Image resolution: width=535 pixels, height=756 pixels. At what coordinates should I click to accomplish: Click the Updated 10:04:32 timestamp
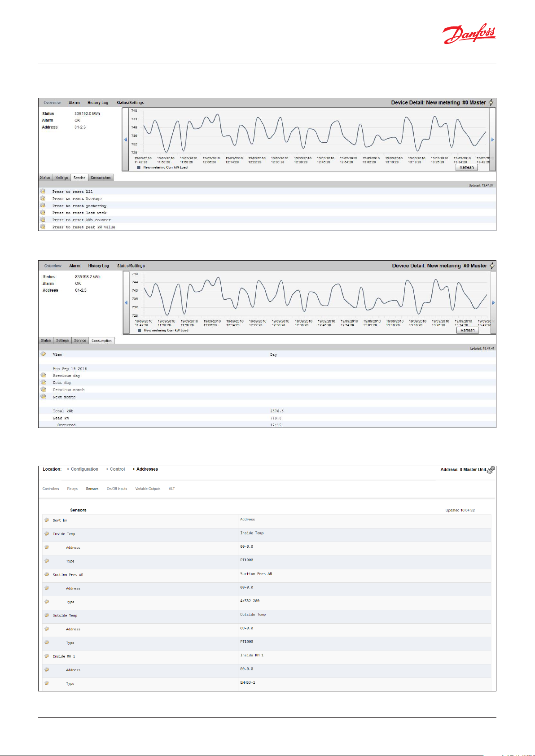[460, 510]
